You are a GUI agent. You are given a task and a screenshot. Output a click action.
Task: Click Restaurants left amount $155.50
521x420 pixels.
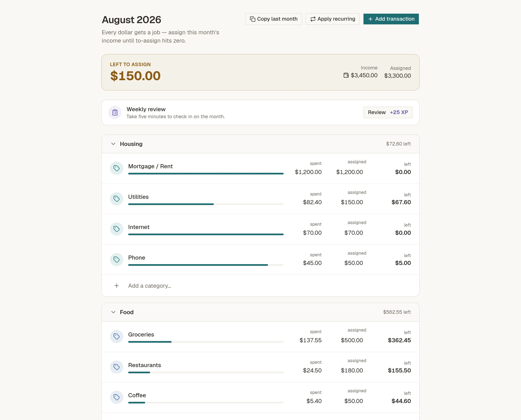[399, 370]
